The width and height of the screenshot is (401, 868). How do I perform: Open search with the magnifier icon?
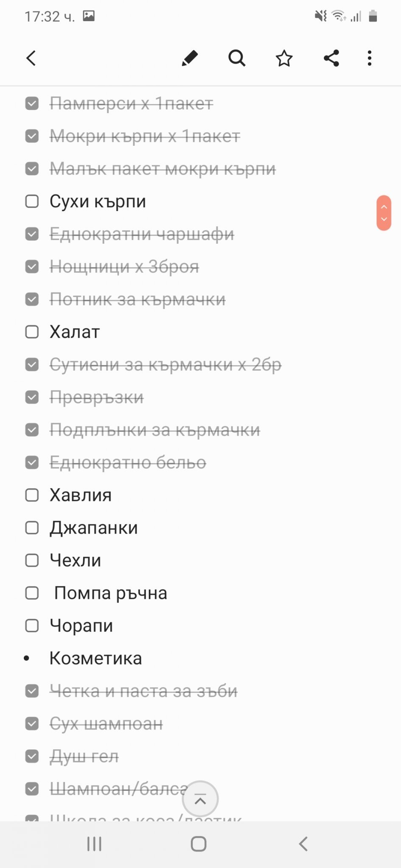pos(237,58)
